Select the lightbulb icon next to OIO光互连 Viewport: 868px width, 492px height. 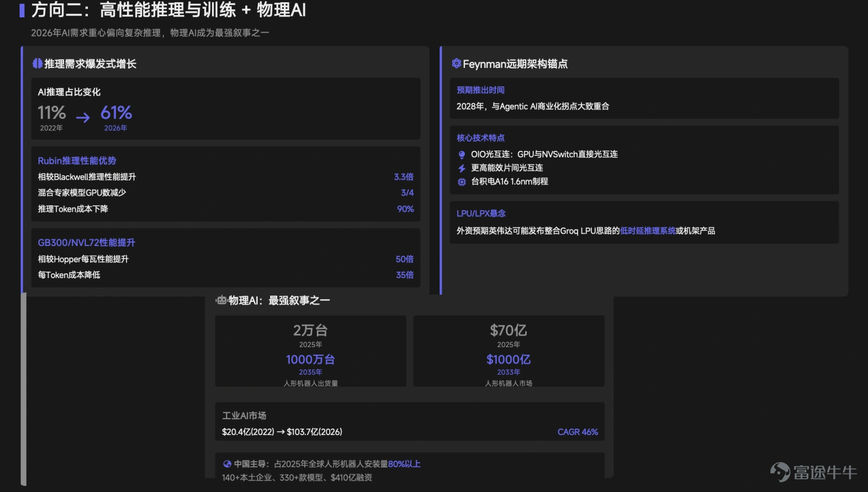click(x=462, y=155)
